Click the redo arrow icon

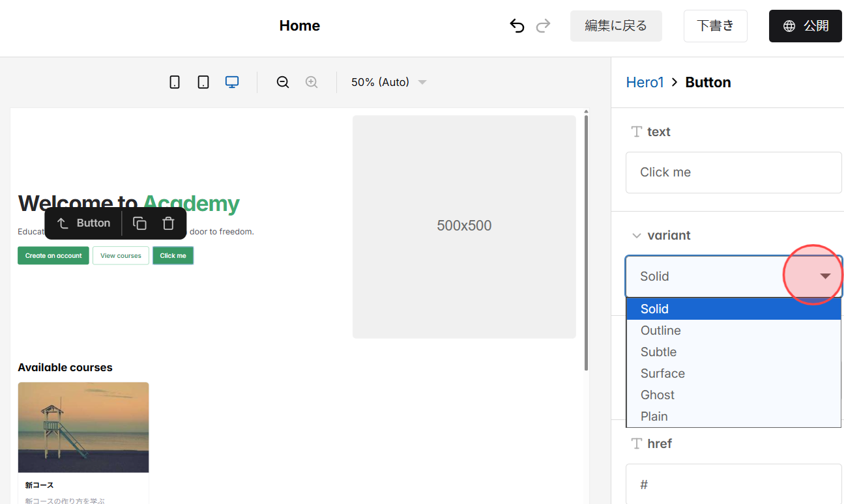click(543, 26)
